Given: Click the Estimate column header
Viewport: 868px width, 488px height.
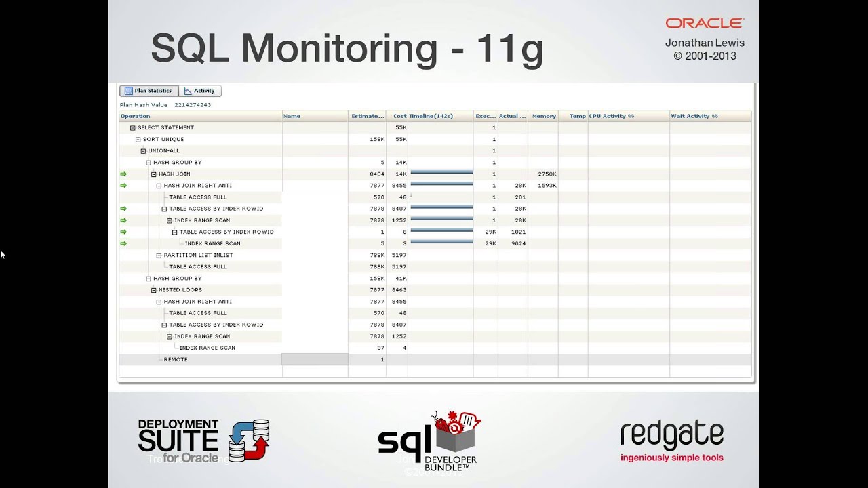Looking at the screenshot, I should click(x=368, y=116).
